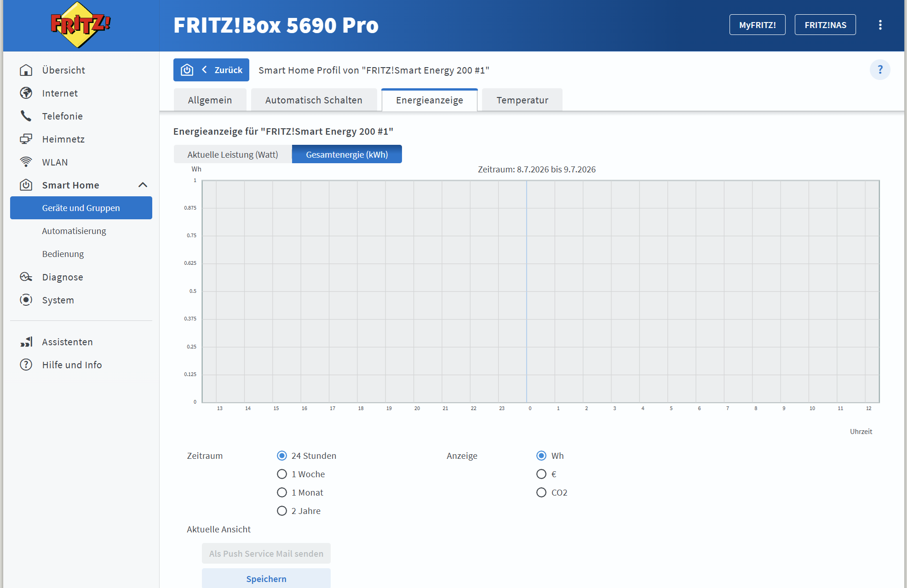The width and height of the screenshot is (907, 588).
Task: Open the help question mark bubble
Action: pyautogui.click(x=880, y=69)
